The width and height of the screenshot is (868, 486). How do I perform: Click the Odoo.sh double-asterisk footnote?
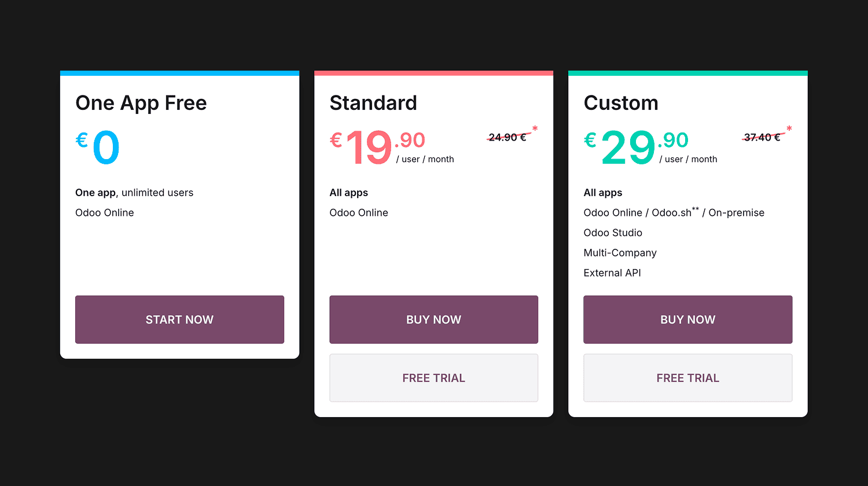(x=695, y=208)
